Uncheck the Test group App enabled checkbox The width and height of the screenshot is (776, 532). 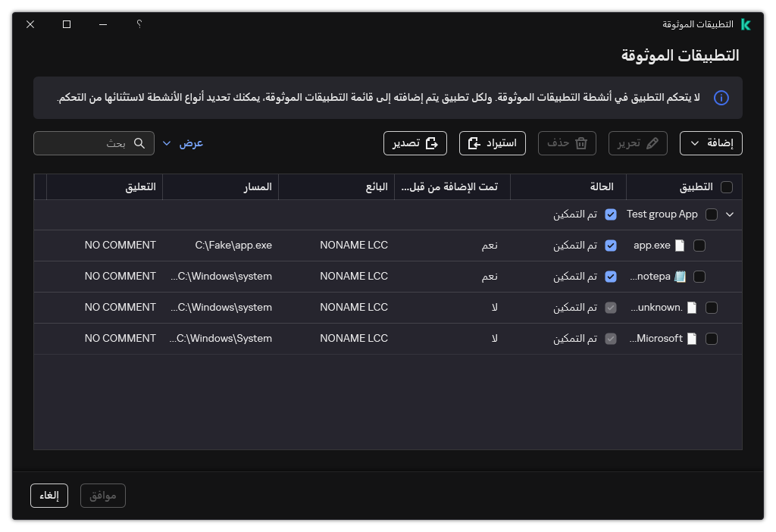pos(611,214)
